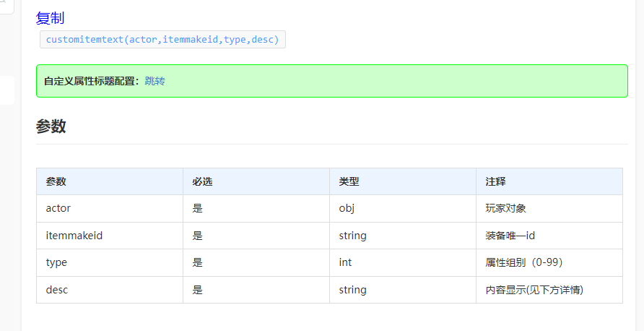Click the 参数 column header
This screenshot has width=644, height=331.
pyautogui.click(x=110, y=181)
